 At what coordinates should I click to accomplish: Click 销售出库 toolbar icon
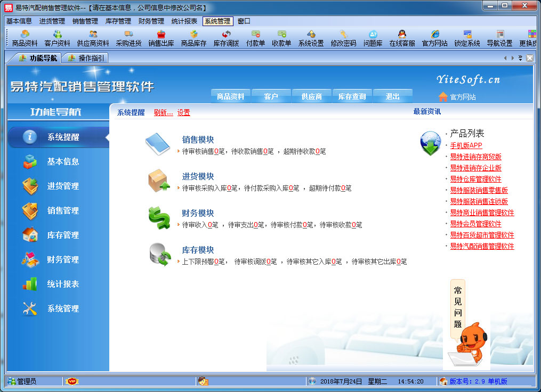pos(161,38)
